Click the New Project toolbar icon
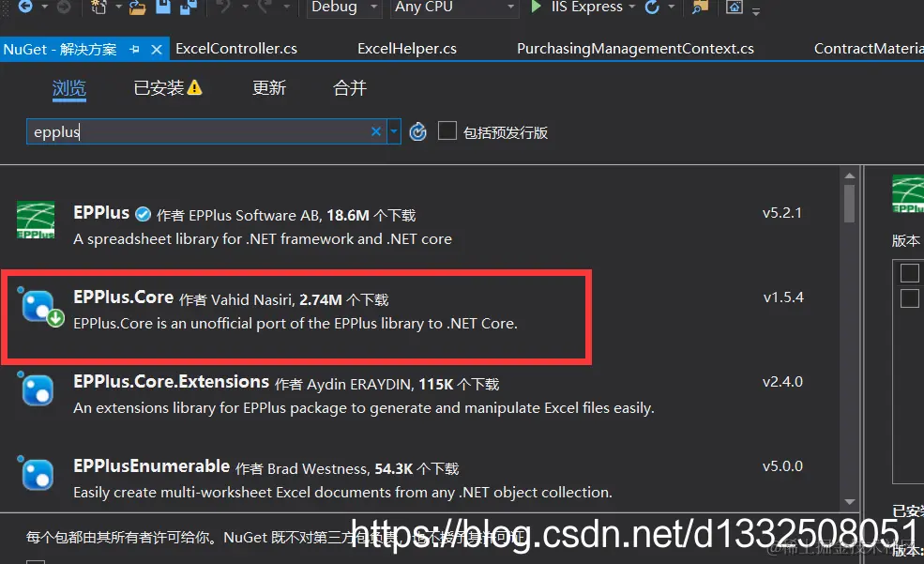The height and width of the screenshot is (564, 924). [99, 7]
